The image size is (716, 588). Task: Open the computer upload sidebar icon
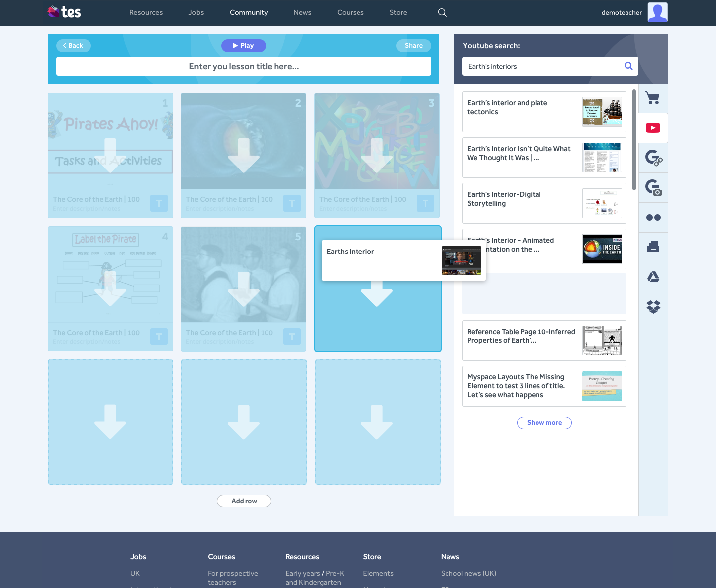pyautogui.click(x=653, y=247)
